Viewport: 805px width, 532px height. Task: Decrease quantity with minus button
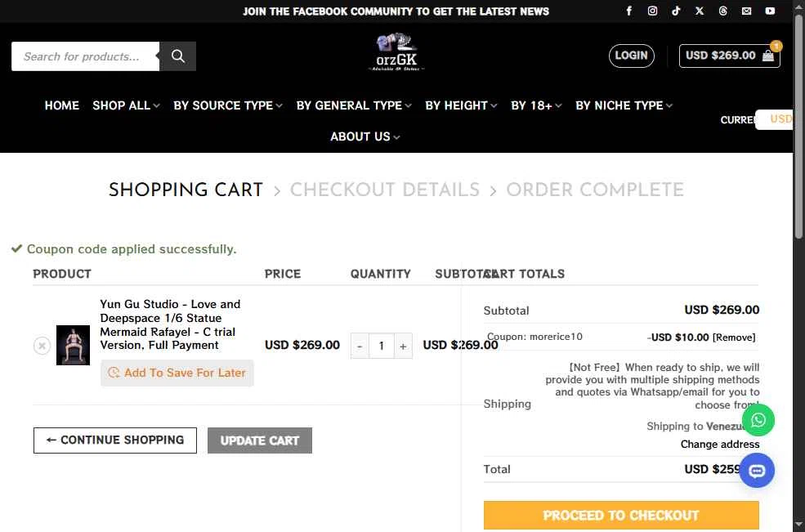360,346
